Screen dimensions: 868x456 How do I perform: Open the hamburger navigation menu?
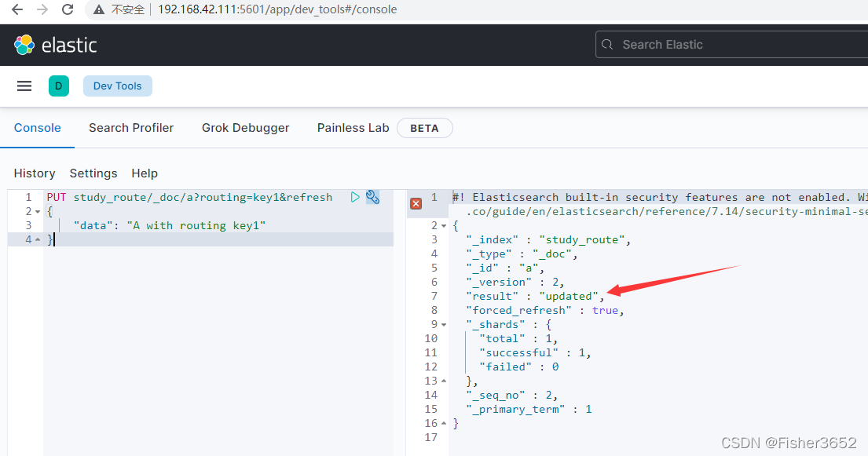pyautogui.click(x=24, y=86)
